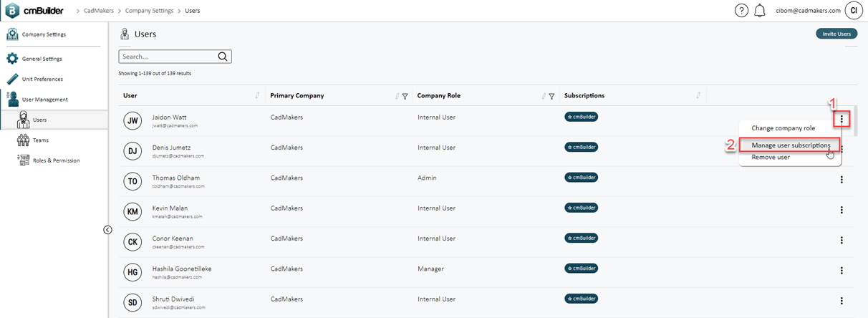Image resolution: width=868 pixels, height=318 pixels.
Task: Sort by the Subscriptions column arrows
Action: click(698, 95)
